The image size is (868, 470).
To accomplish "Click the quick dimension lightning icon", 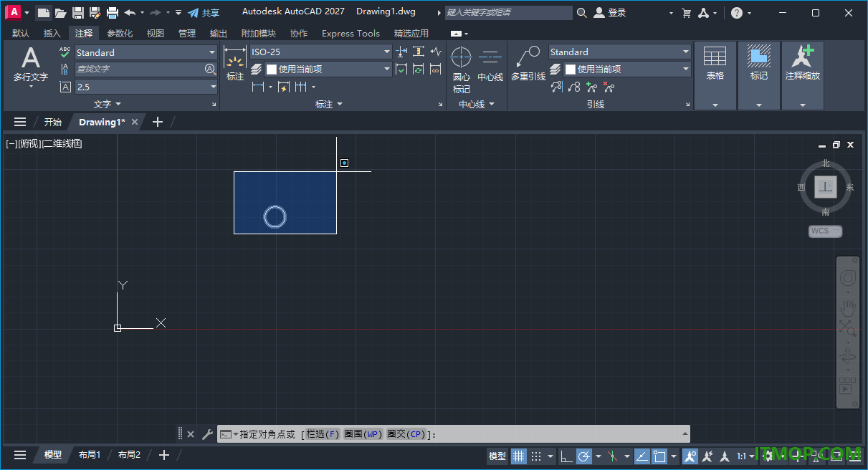I will (283, 87).
